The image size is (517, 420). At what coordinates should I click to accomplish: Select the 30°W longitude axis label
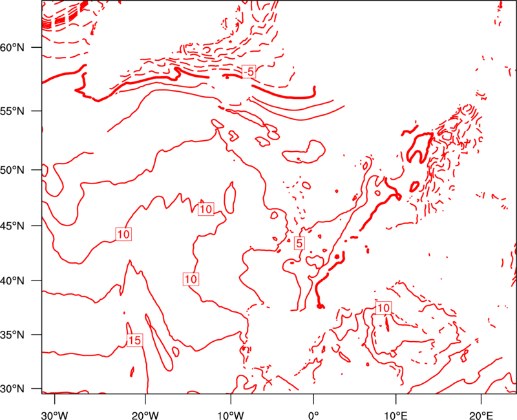click(x=54, y=415)
